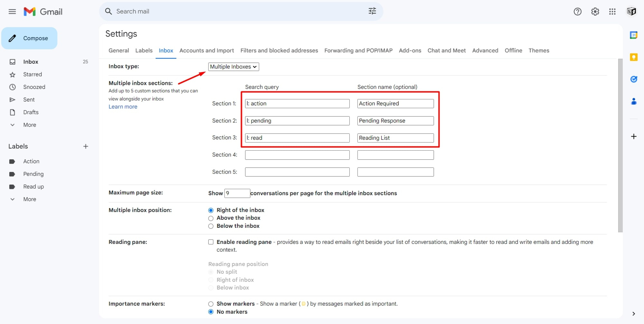Open the Google apps grid
Viewport: 644px width, 324px height.
click(x=612, y=12)
